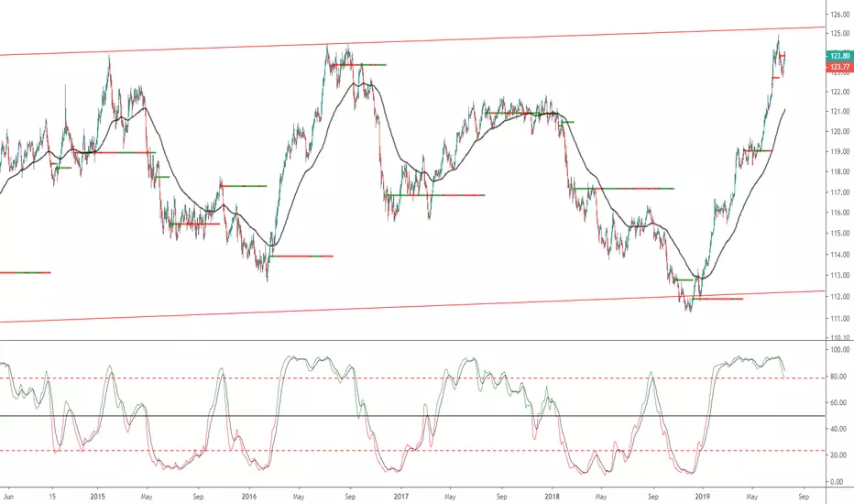Click the 2017 year label on time axis
This screenshot has height=504, width=854.
coord(400,497)
